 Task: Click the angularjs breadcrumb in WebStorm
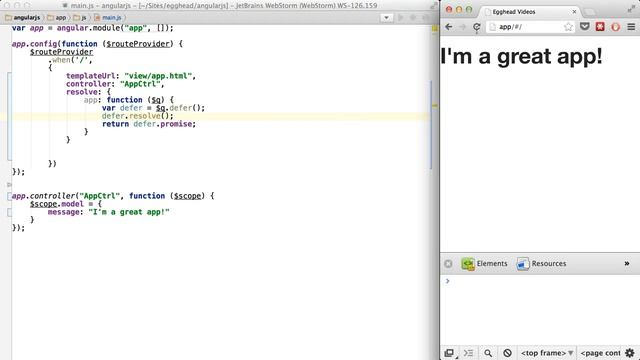[23, 18]
